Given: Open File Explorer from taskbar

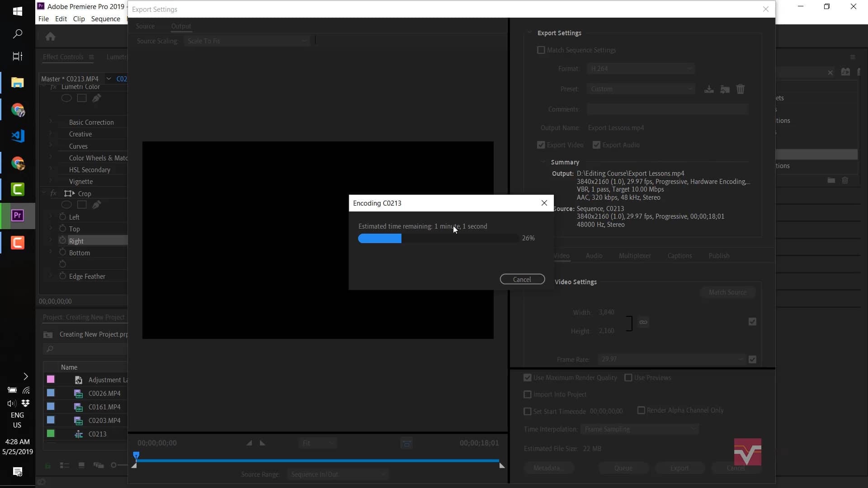Looking at the screenshot, I should click(x=18, y=83).
